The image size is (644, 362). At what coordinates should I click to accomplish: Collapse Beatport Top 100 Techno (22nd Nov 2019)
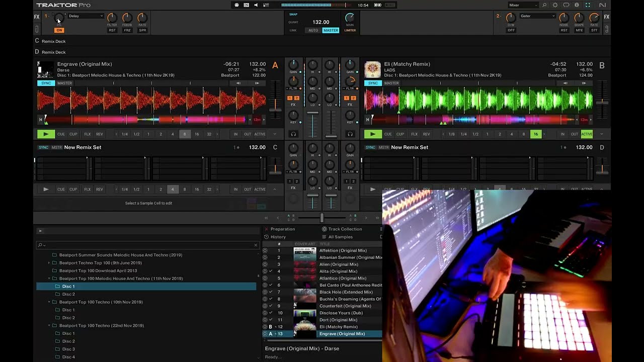pyautogui.click(x=49, y=326)
